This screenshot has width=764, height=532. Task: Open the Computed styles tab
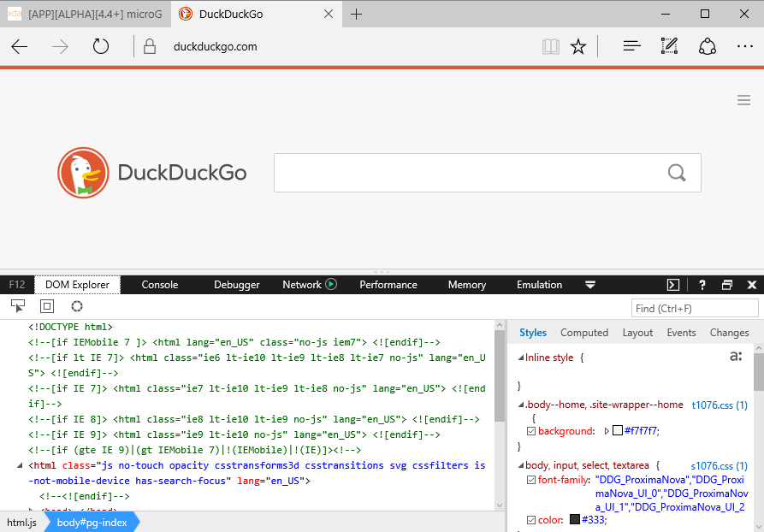(584, 332)
